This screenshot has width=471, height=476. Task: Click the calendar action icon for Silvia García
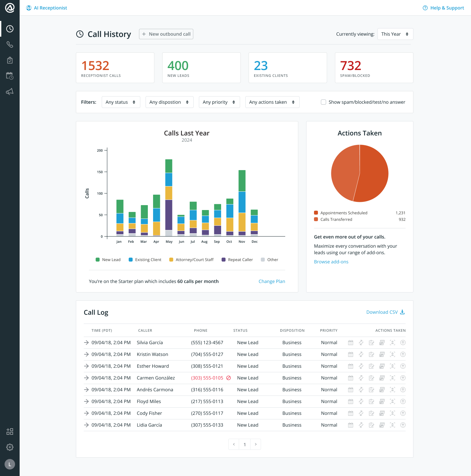(351, 343)
